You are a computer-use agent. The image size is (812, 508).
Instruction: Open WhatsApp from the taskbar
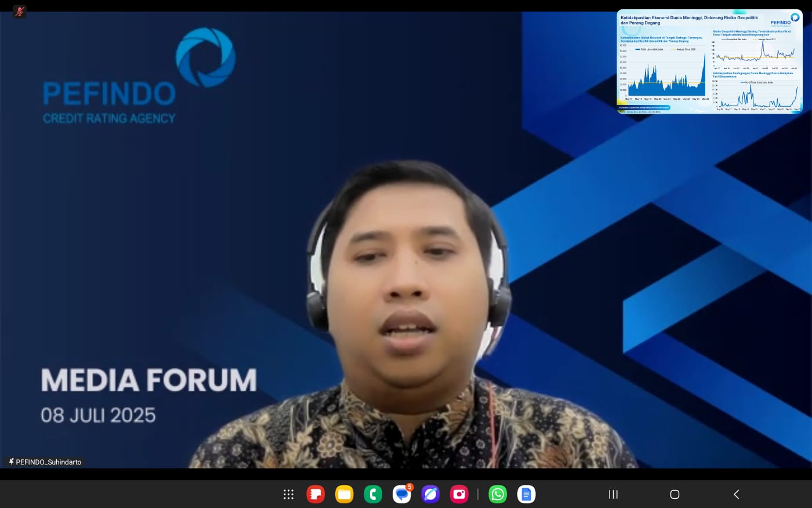tap(498, 494)
